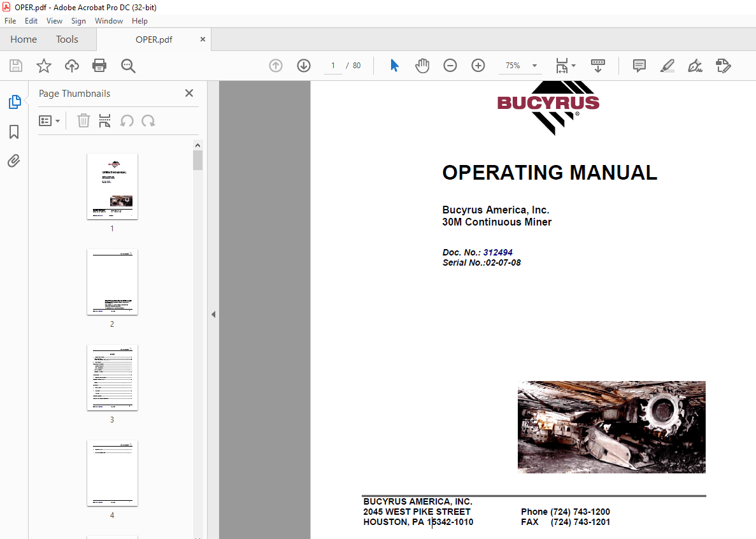Image resolution: width=756 pixels, height=539 pixels.
Task: Open the thumbnail Options menu
Action: click(x=49, y=120)
